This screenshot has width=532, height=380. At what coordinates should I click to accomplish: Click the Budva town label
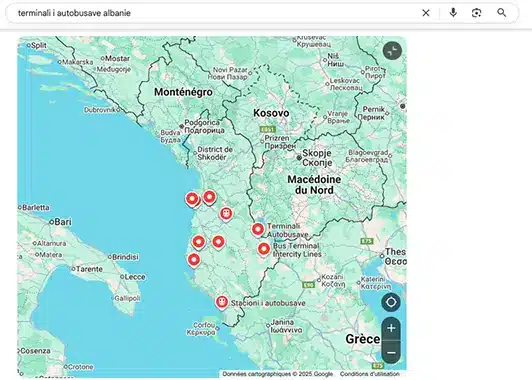coord(170,136)
